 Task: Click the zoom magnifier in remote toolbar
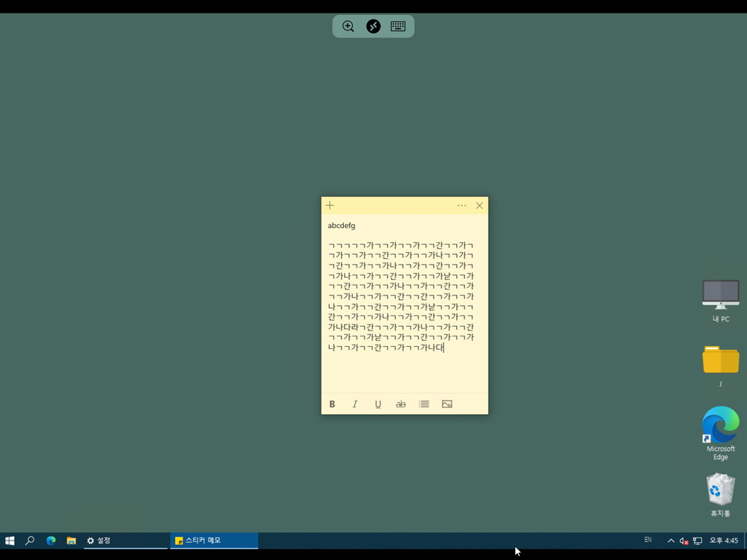pos(348,26)
